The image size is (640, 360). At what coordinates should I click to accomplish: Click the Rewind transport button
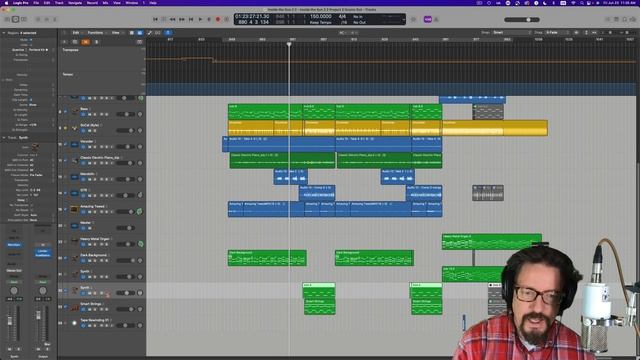(x=173, y=19)
